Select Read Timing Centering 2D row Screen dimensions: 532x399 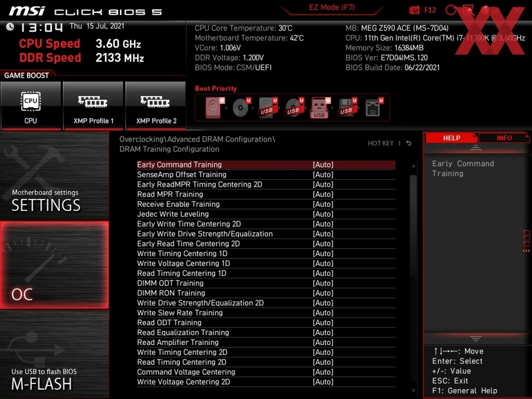point(266,362)
